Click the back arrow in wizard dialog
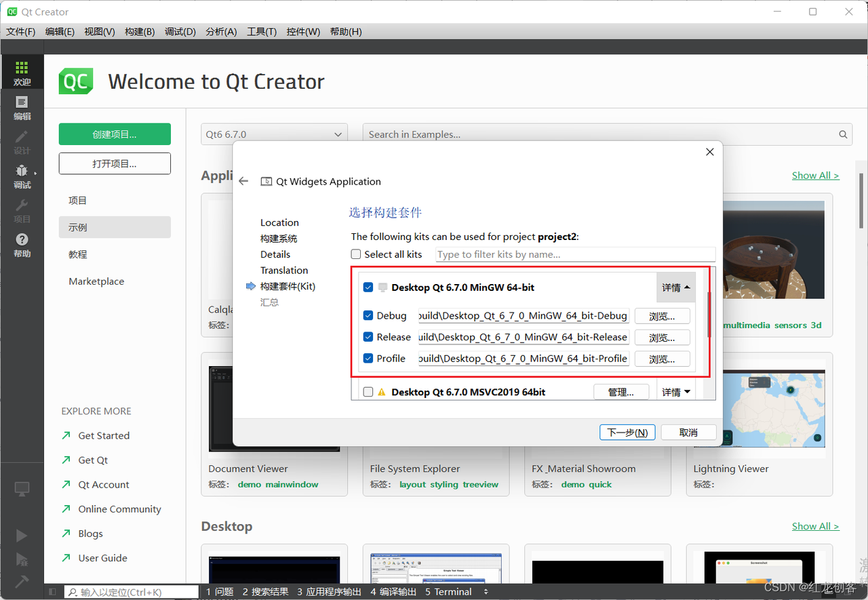 [x=244, y=181]
